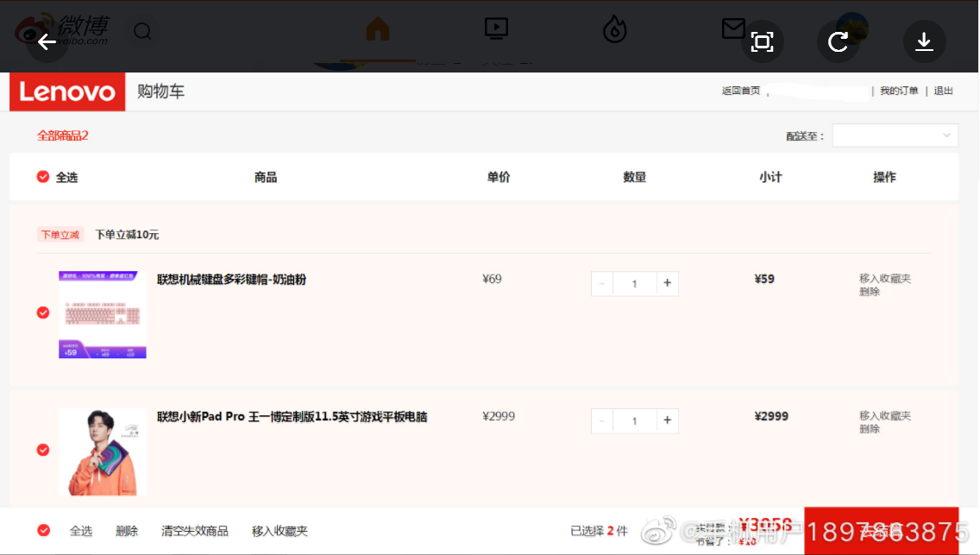Click the Lenovo logo
The width and height of the screenshot is (980, 555).
pyautogui.click(x=67, y=91)
